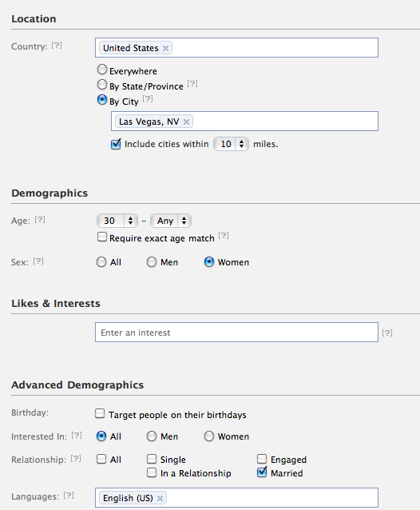The image size is (420, 510).
Task: Open the help icon next to Relationship
Action: (76, 459)
